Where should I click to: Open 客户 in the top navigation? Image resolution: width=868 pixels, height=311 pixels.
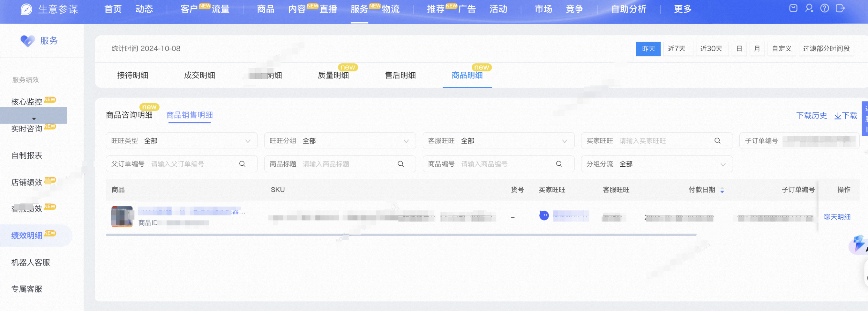click(189, 9)
